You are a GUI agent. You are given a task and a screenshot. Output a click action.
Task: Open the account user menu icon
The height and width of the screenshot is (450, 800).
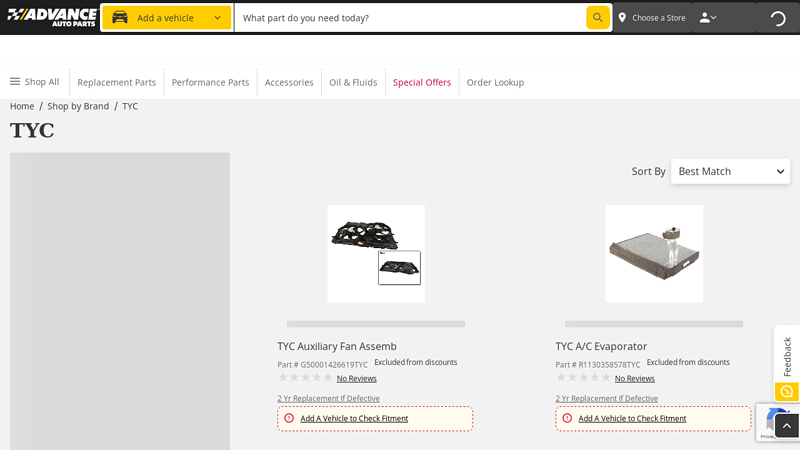[x=708, y=18]
